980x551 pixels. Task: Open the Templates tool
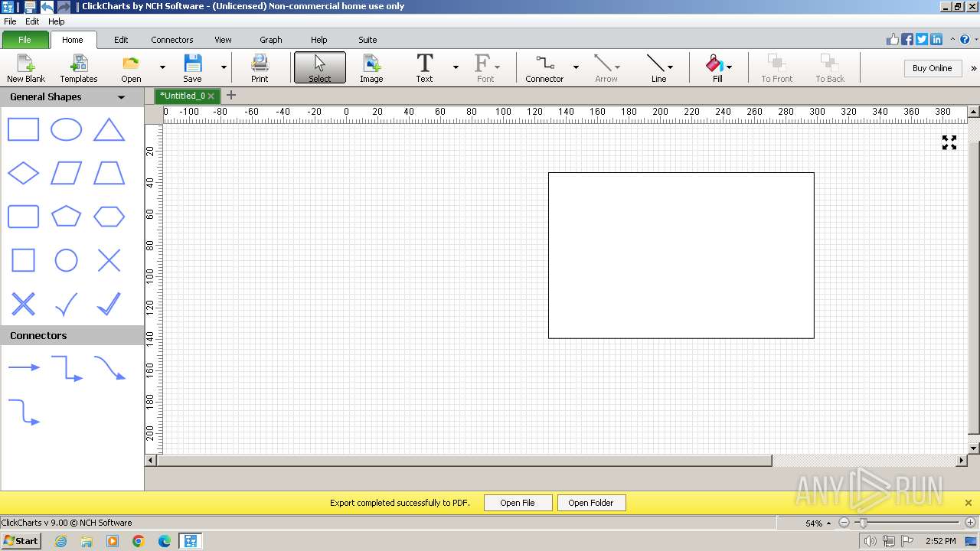click(79, 68)
